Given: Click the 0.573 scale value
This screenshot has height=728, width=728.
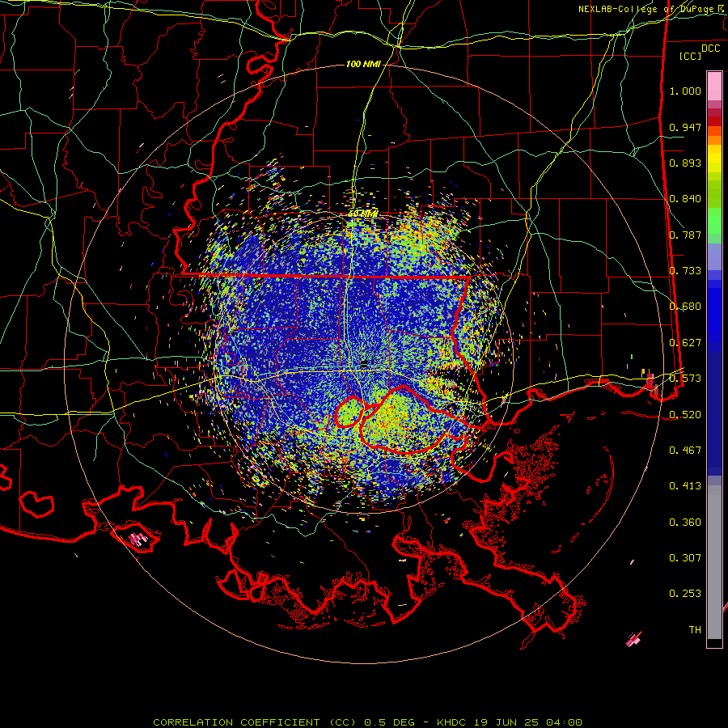Looking at the screenshot, I should coord(685,379).
